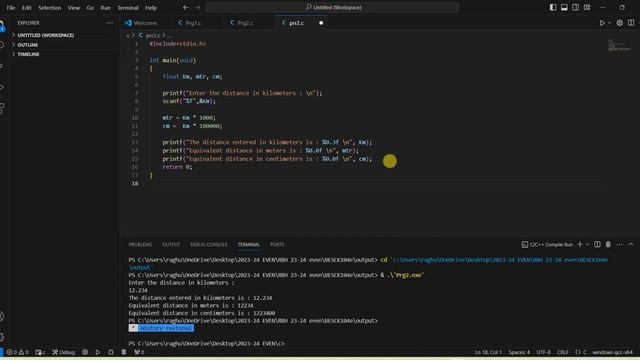Image resolution: width=640 pixels, height=360 pixels.
Task: Open the Customize Layout icon
Action: pyautogui.click(x=587, y=7)
